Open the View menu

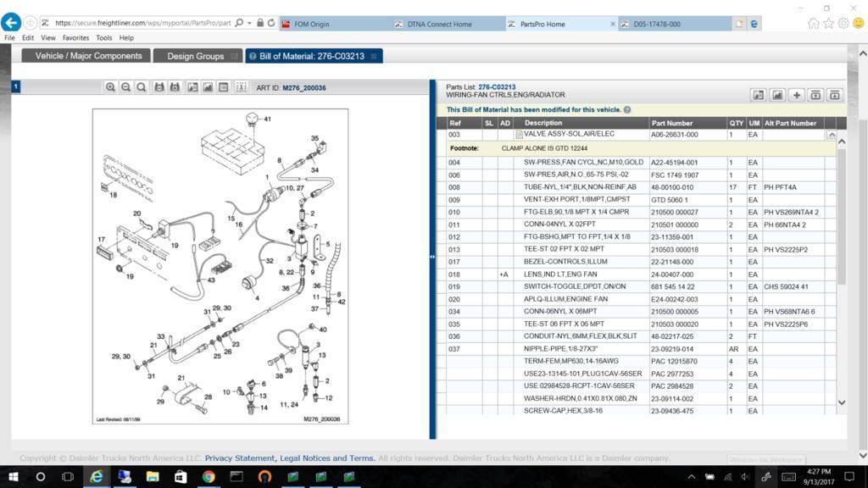[48, 37]
